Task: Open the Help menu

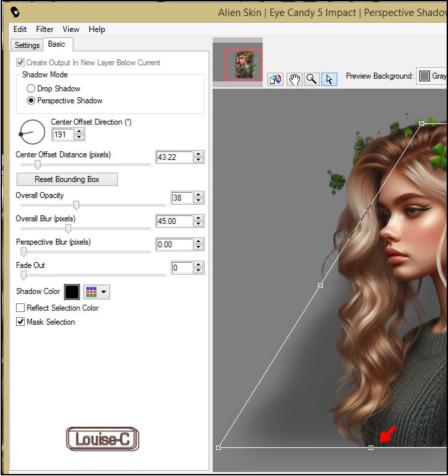Action: point(97,29)
